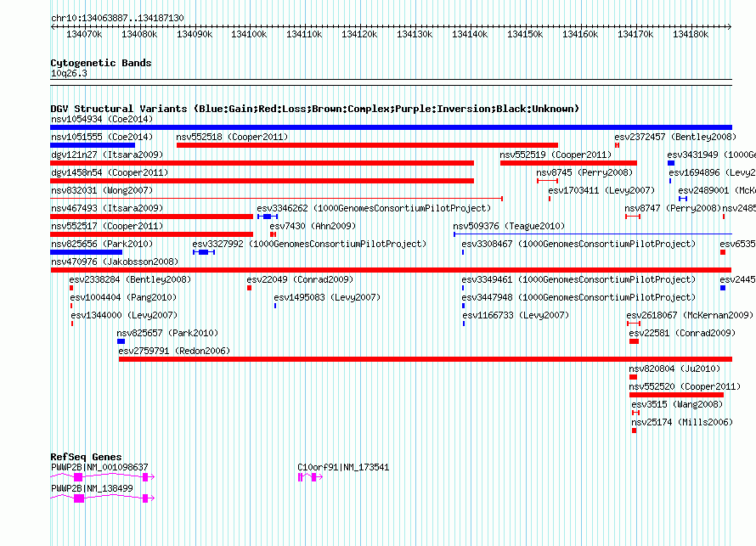This screenshot has height=546, width=756.
Task: Click the RefSeq Genes track title
Action: tap(86, 457)
